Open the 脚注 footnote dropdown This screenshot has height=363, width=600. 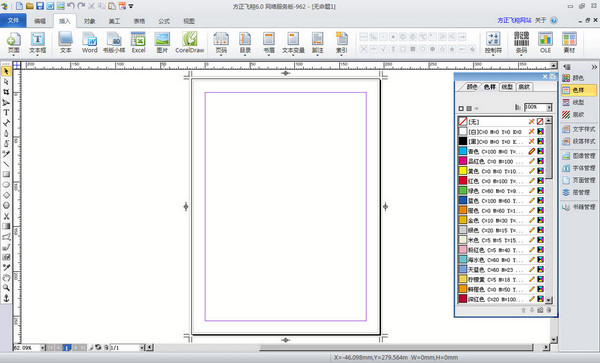[317, 55]
